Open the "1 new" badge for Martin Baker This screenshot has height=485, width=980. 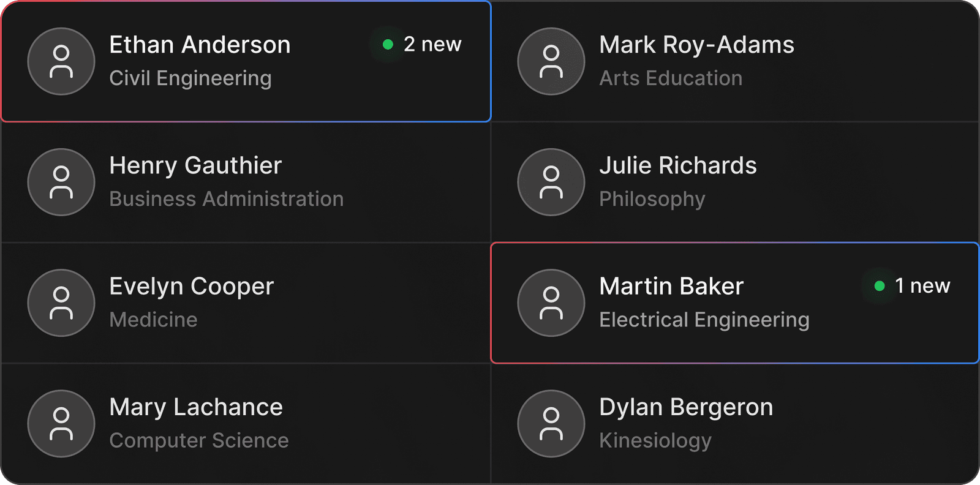pyautogui.click(x=922, y=286)
